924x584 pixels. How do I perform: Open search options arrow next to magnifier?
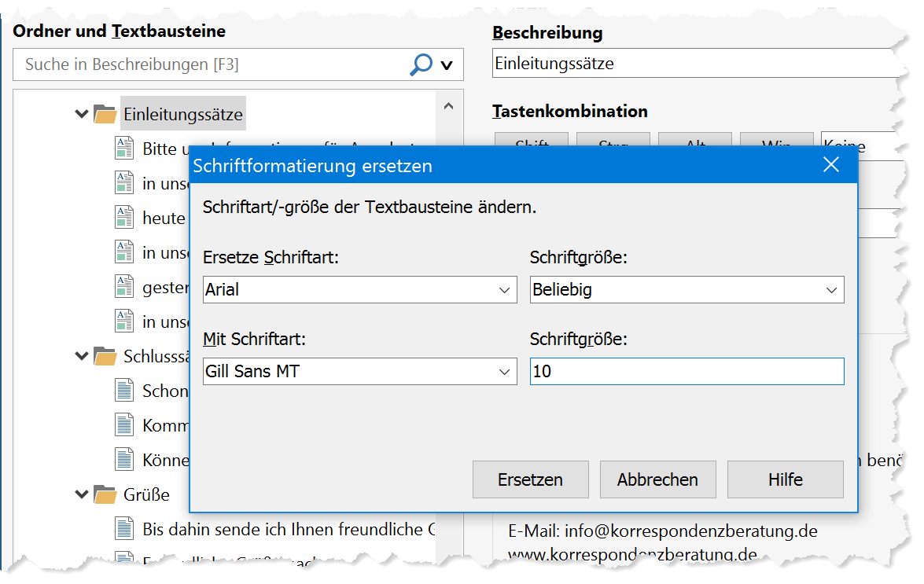tap(447, 65)
